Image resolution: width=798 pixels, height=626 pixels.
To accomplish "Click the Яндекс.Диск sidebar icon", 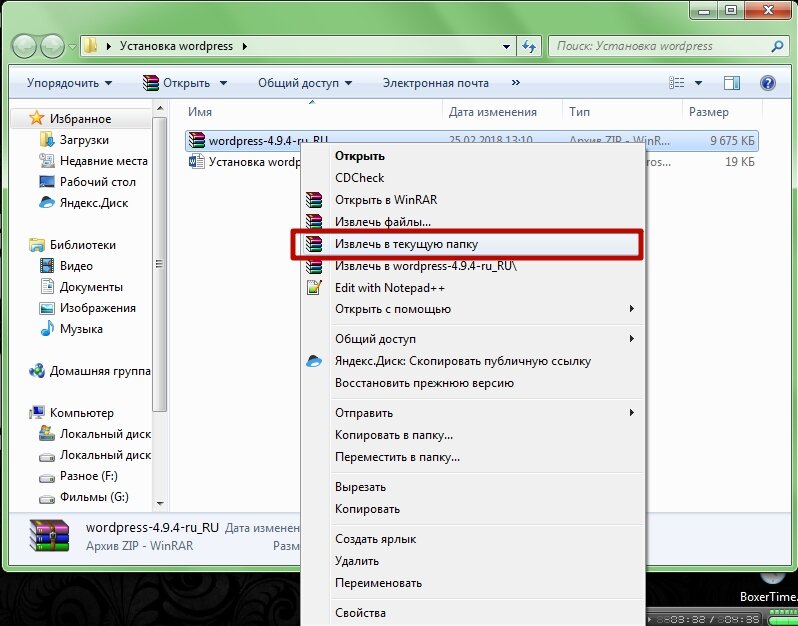I will [46, 203].
